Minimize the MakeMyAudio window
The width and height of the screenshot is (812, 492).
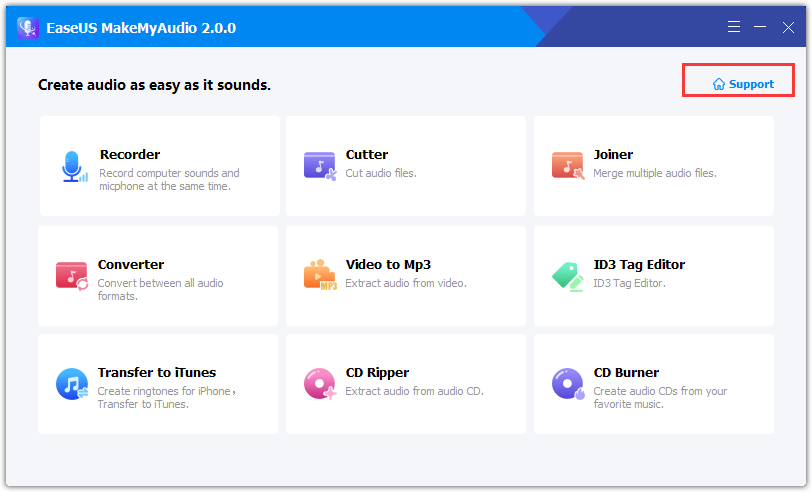[x=760, y=27]
